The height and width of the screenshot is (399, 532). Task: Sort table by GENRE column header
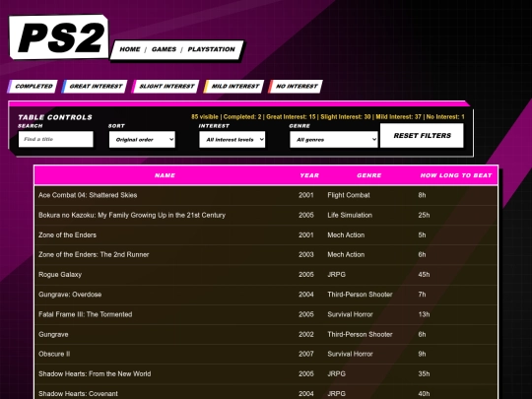pyautogui.click(x=369, y=175)
